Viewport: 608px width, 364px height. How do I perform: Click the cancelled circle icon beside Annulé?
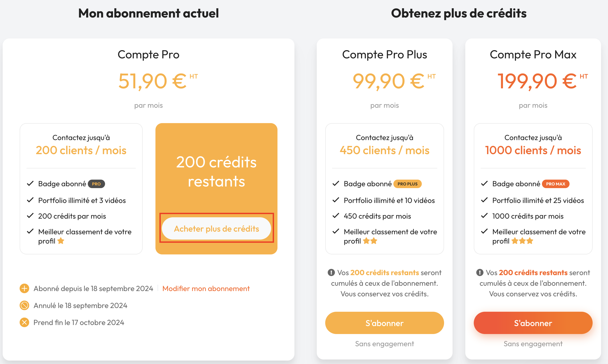click(24, 305)
